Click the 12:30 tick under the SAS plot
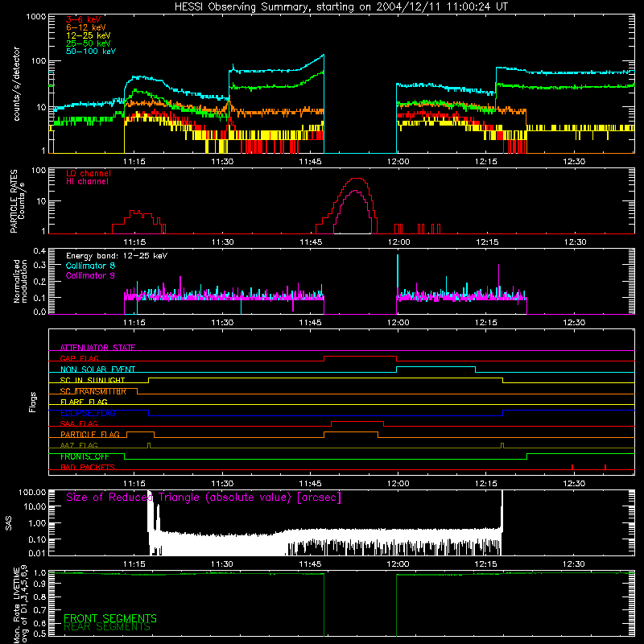644x644 pixels. click(574, 564)
